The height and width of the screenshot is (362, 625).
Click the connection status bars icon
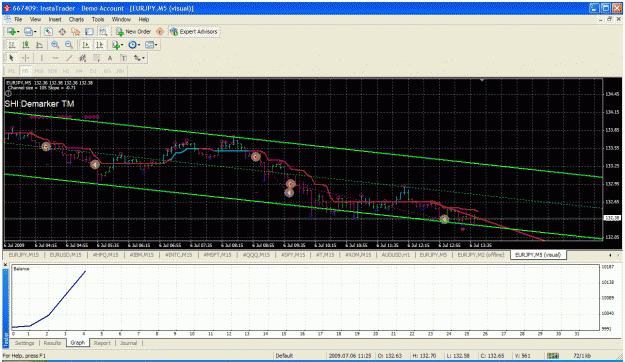pos(552,356)
